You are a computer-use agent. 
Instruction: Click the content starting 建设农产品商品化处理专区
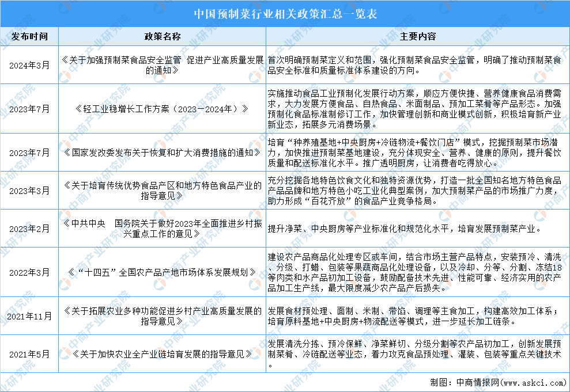pyautogui.click(x=414, y=272)
